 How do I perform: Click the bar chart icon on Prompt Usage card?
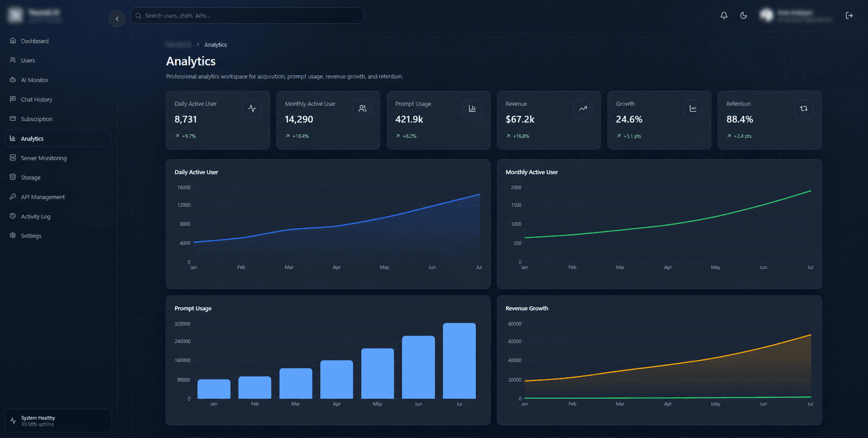(472, 109)
